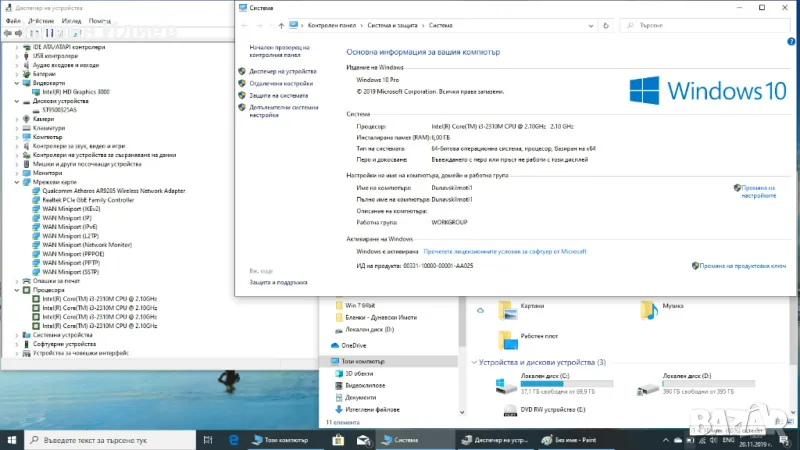
Task: Expand the Батерии device category
Action: [17, 73]
